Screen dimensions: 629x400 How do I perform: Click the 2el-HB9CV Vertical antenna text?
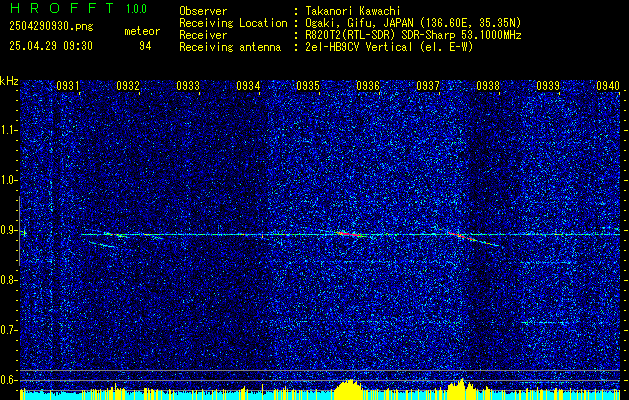tap(389, 47)
